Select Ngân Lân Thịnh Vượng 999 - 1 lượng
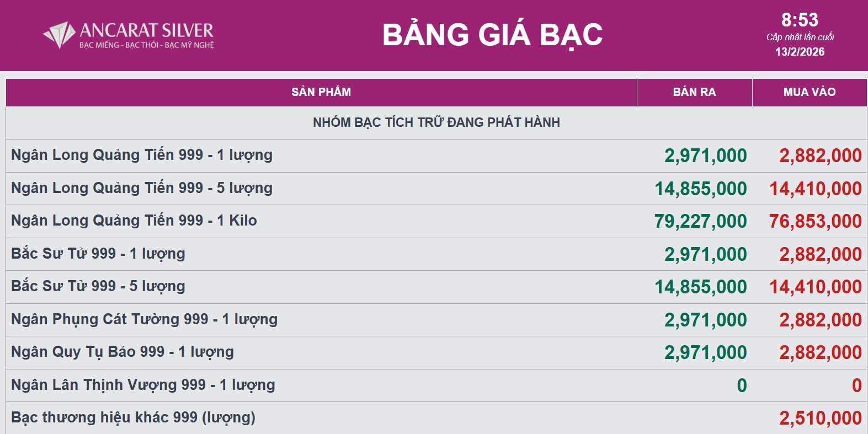The height and width of the screenshot is (434, 868). [x=143, y=385]
